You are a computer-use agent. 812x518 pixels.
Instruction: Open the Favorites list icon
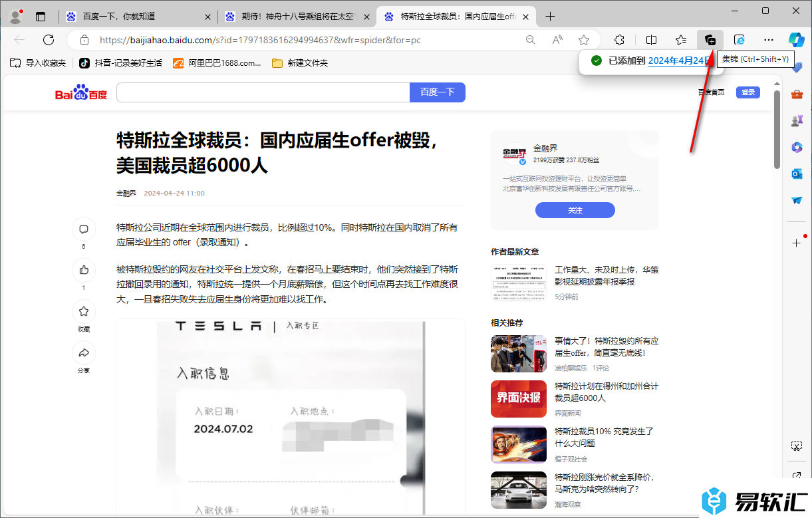point(681,40)
